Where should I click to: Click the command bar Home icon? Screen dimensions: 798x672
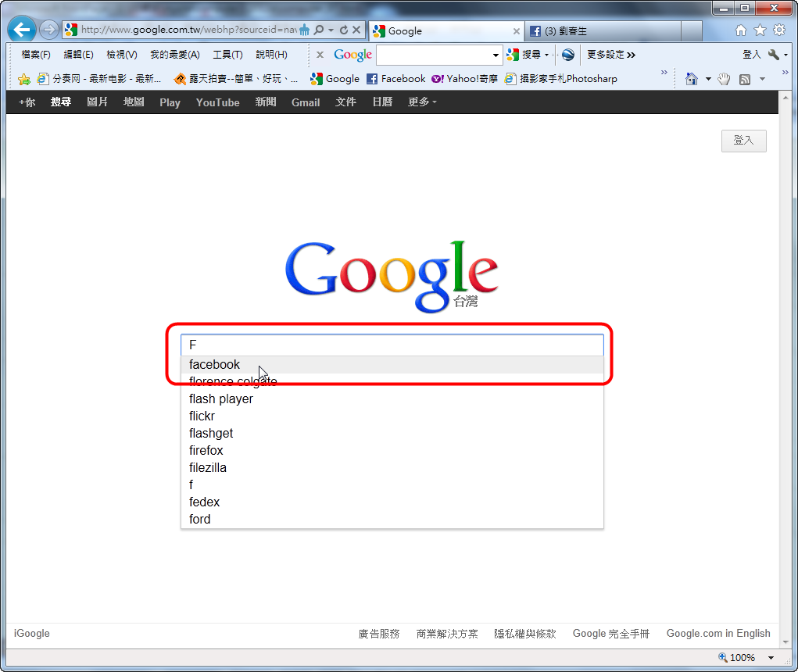tap(692, 79)
